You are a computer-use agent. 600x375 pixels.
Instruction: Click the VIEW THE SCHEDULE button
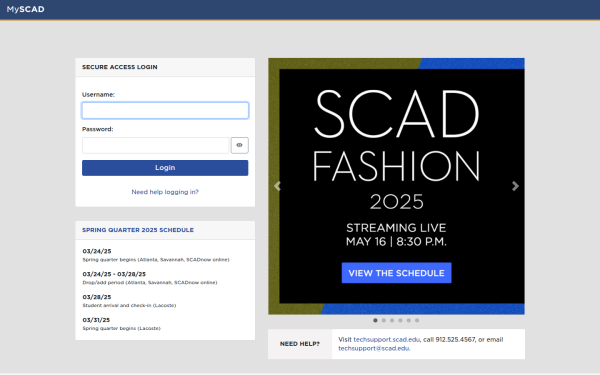pyautogui.click(x=396, y=273)
